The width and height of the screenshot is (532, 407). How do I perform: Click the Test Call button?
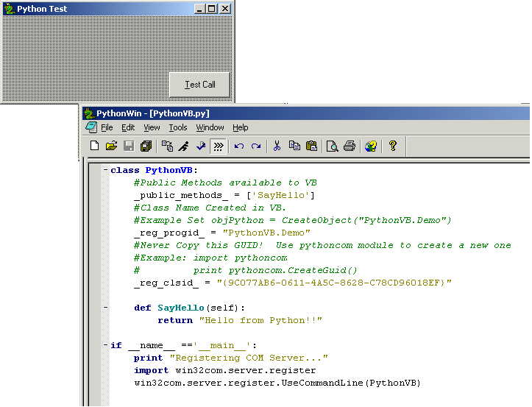(x=200, y=85)
